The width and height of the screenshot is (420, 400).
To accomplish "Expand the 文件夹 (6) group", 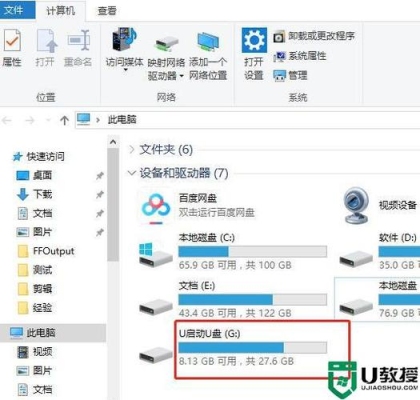I will tap(132, 150).
